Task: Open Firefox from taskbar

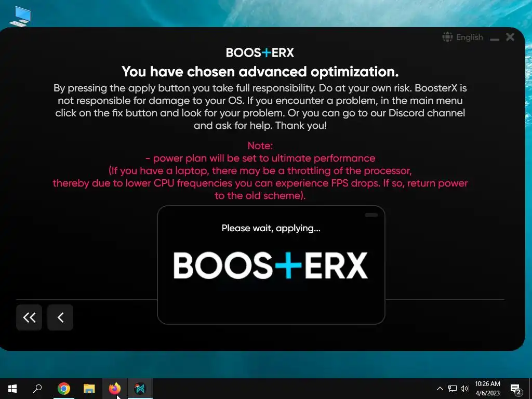Action: tap(115, 389)
